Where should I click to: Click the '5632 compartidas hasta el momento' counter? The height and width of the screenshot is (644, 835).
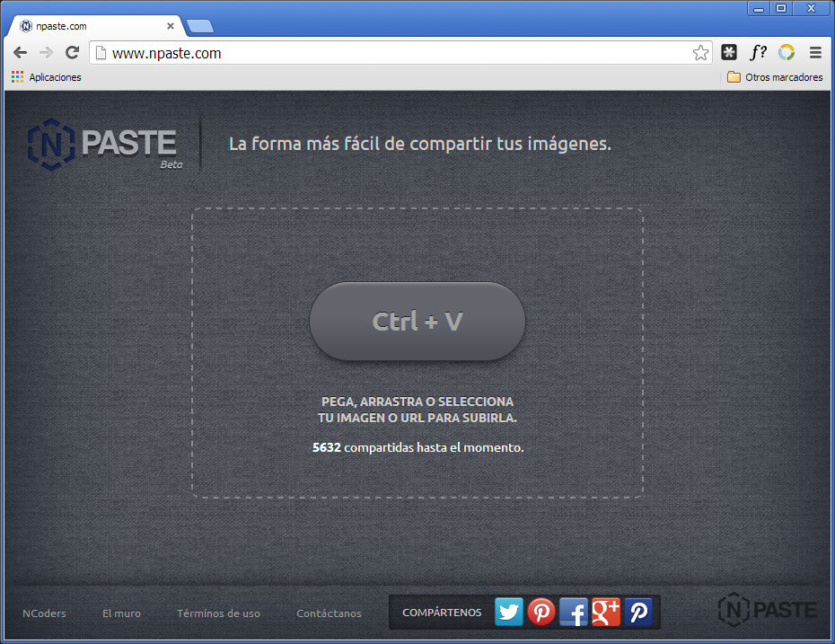point(418,447)
